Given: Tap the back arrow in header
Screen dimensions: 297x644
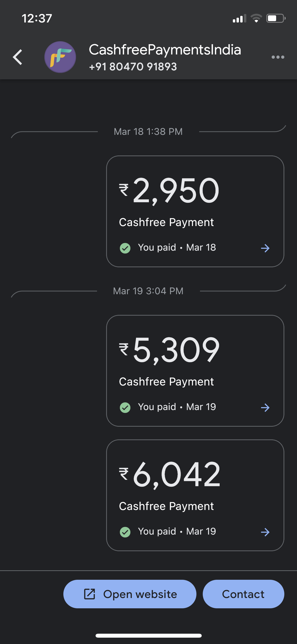Looking at the screenshot, I should (x=18, y=57).
